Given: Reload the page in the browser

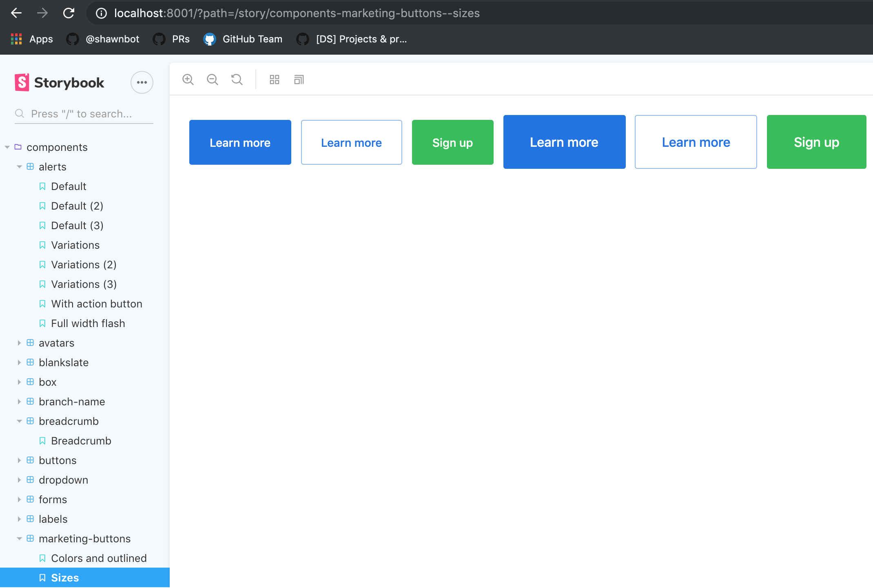Looking at the screenshot, I should [x=69, y=13].
